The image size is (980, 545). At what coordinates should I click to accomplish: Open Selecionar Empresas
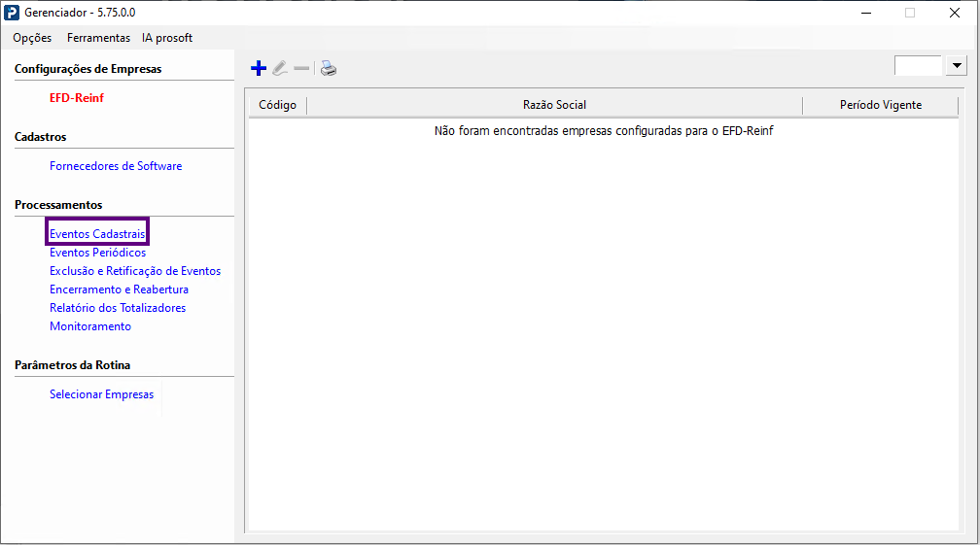point(101,394)
